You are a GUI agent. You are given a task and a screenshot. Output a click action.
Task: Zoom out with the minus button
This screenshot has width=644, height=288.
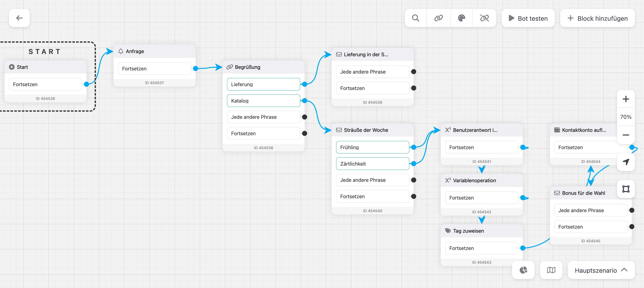tap(626, 135)
